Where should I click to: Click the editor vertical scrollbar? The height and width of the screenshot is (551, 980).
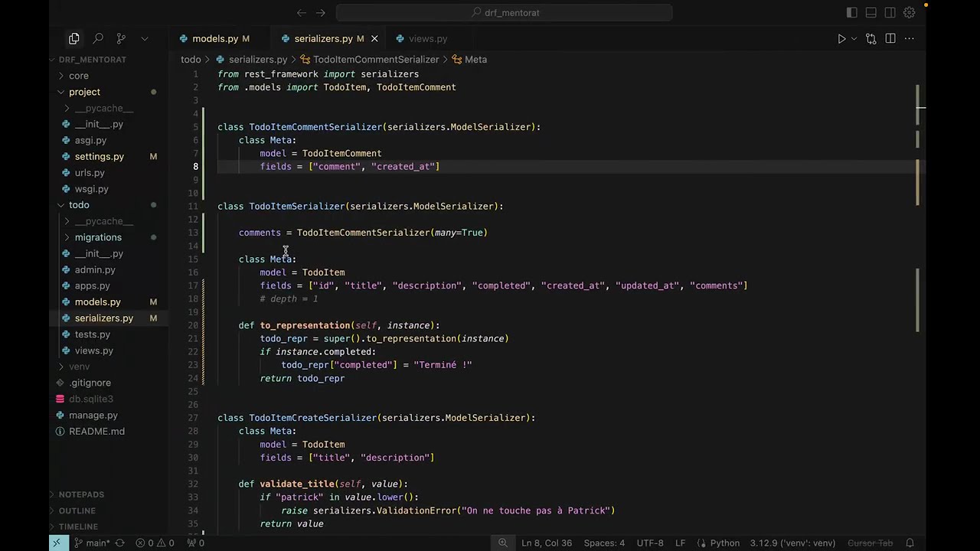pyautogui.click(x=921, y=300)
